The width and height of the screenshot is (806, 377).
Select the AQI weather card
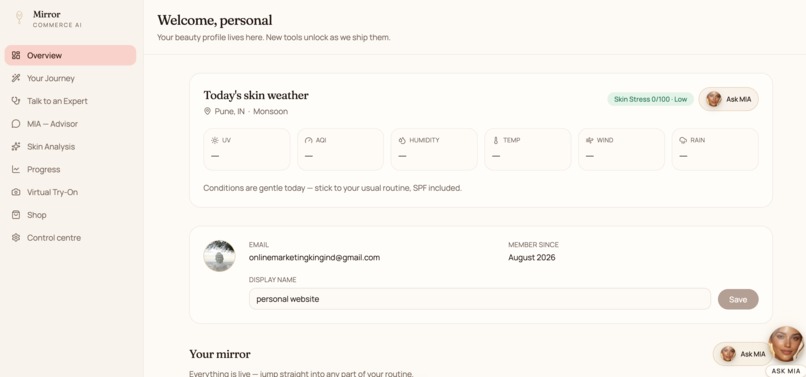coord(340,149)
